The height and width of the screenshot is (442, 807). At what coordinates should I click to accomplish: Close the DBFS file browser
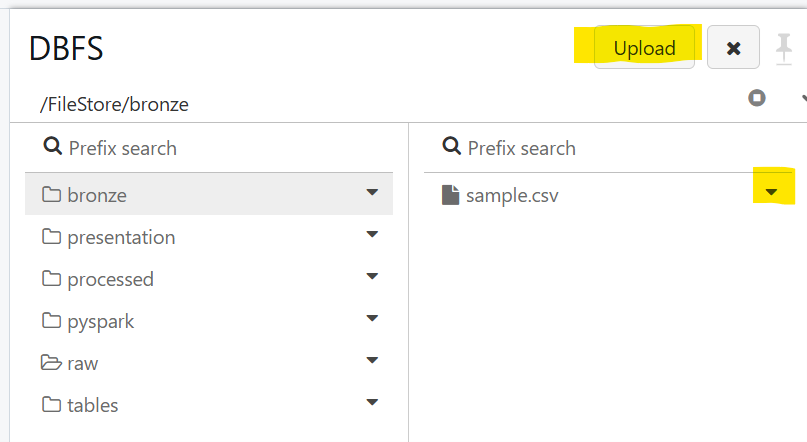pyautogui.click(x=733, y=48)
